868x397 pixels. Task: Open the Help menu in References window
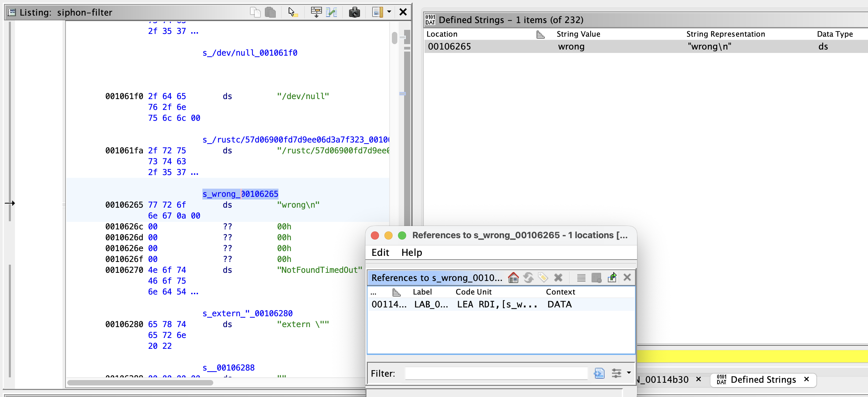412,252
